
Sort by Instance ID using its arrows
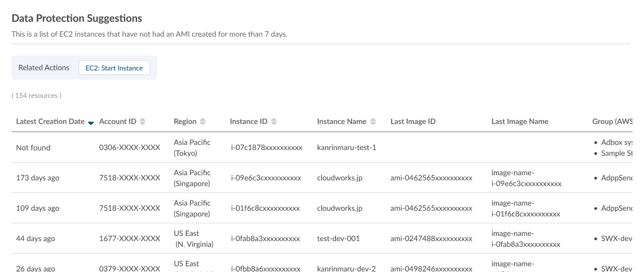(274, 121)
